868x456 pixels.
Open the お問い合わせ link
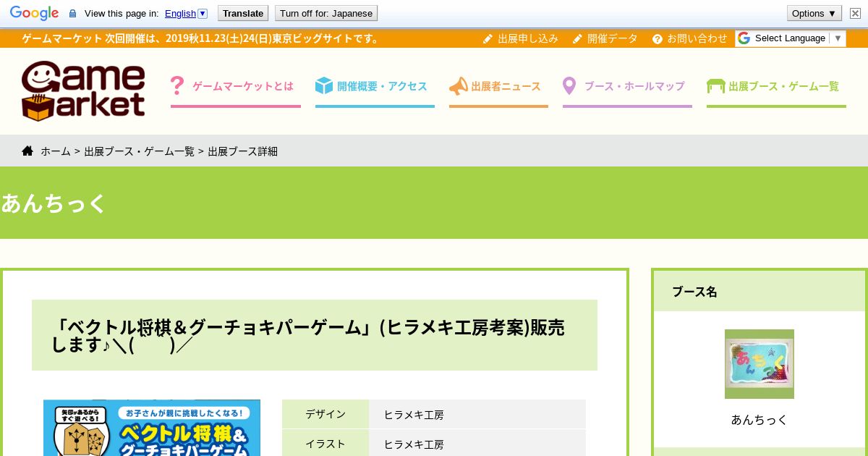tap(697, 38)
